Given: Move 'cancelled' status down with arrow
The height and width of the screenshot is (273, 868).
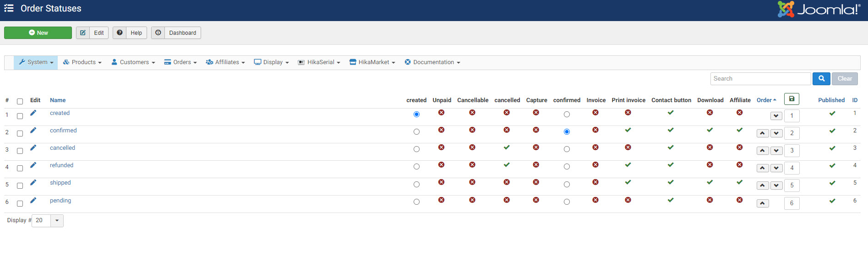Looking at the screenshot, I should (776, 151).
